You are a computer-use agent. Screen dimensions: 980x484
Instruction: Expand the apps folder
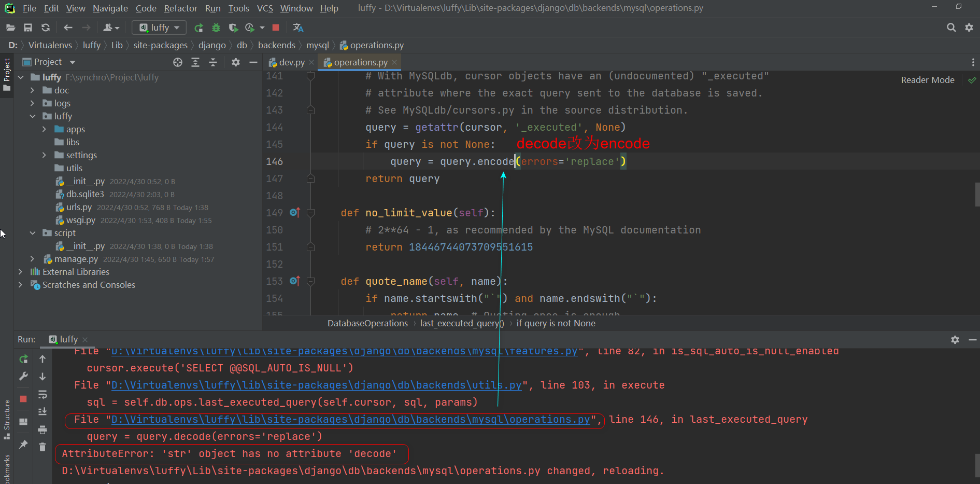click(x=44, y=129)
